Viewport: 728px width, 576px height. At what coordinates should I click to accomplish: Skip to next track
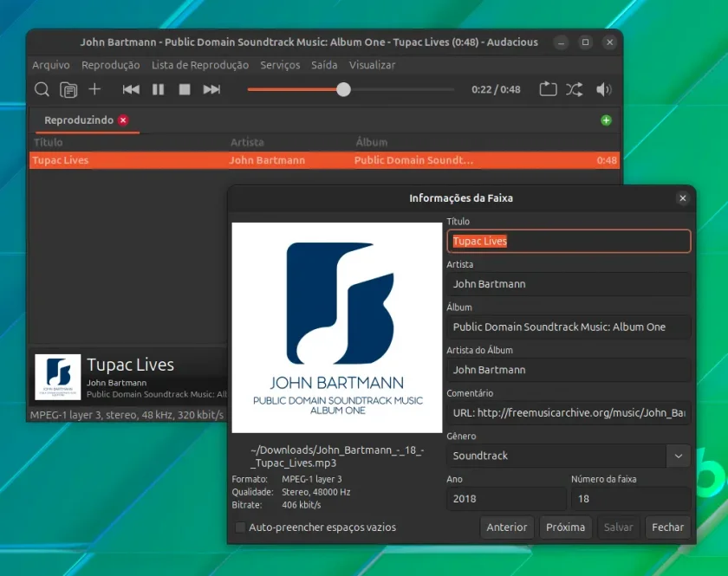(x=211, y=89)
